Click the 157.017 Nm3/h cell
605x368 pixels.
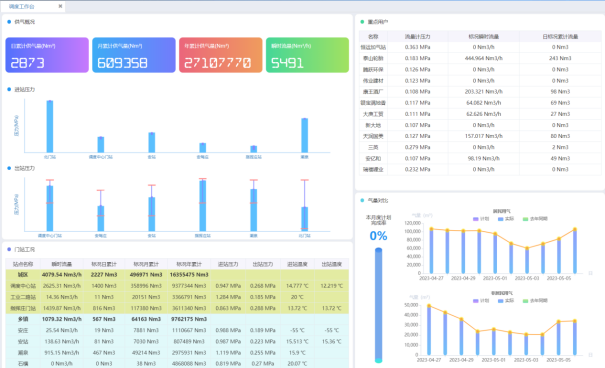[x=483, y=136]
